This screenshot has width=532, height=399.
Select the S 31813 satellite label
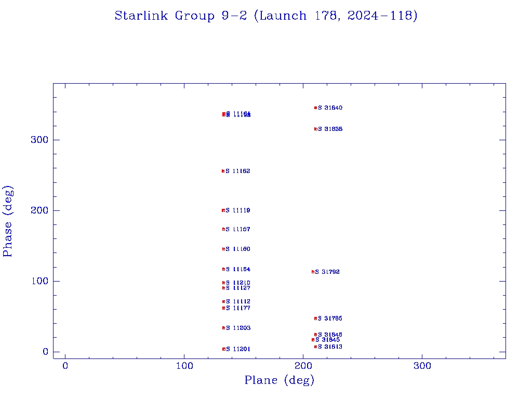(330, 347)
